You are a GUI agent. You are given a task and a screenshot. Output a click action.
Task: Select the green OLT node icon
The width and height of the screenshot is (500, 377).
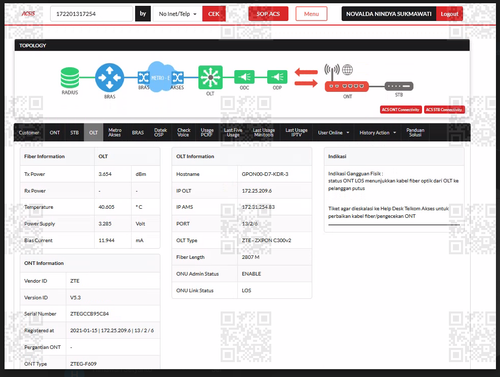(210, 77)
